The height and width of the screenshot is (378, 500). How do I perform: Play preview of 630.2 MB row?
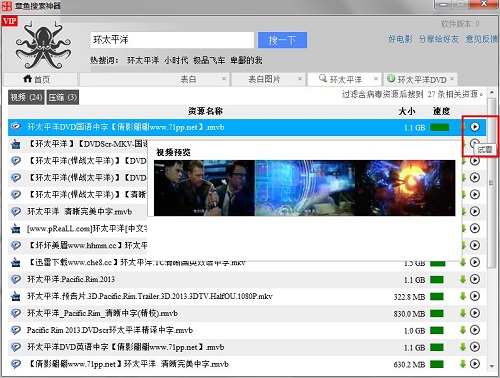(475, 364)
